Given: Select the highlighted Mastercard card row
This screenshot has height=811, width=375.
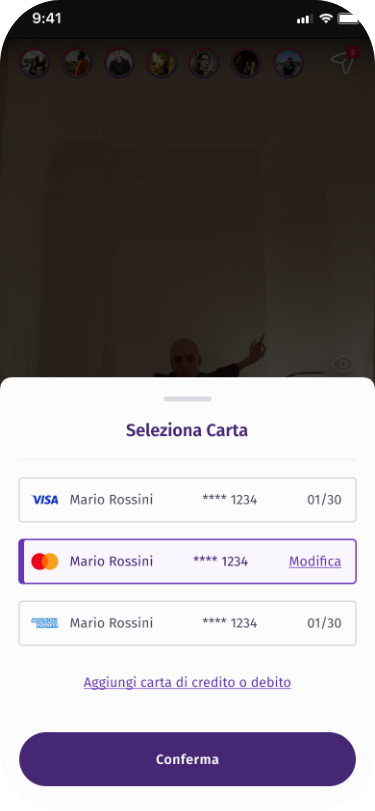Looking at the screenshot, I should click(x=187, y=561).
